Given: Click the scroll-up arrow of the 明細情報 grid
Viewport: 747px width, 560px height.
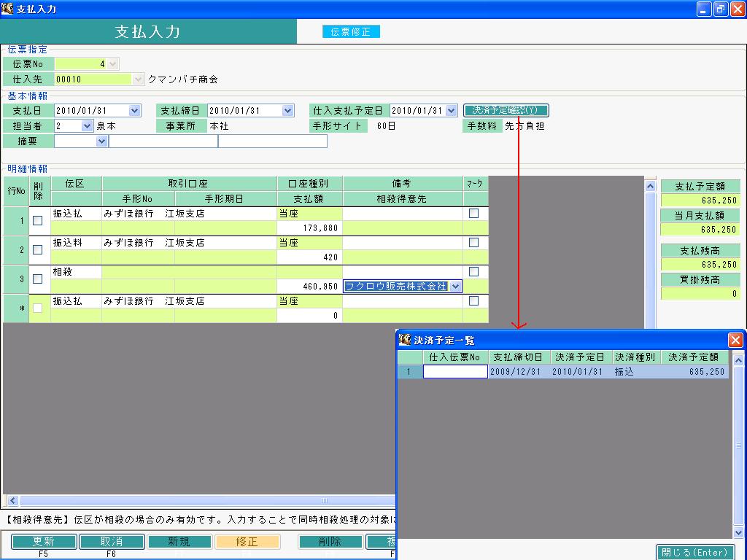Looking at the screenshot, I should (650, 187).
